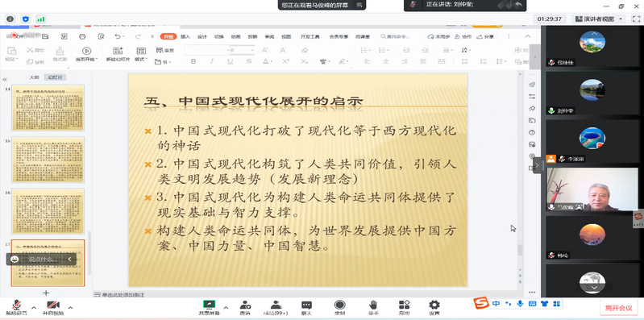This screenshot has height=320, width=644.
Task: Start meeting recording (录制)
Action: [x=339, y=307]
